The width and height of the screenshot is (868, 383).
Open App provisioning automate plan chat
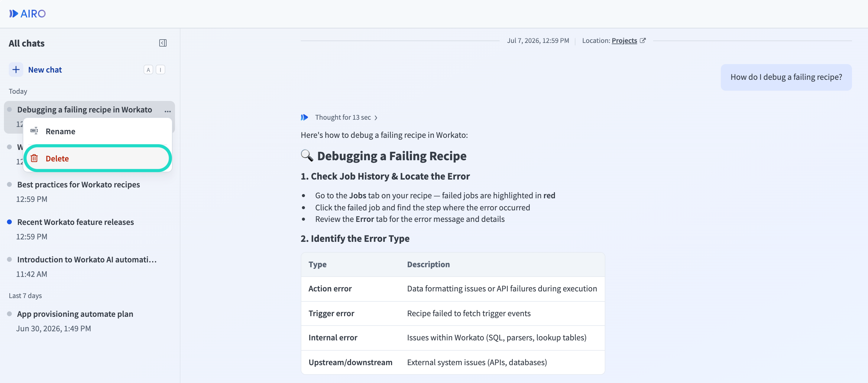89,321
